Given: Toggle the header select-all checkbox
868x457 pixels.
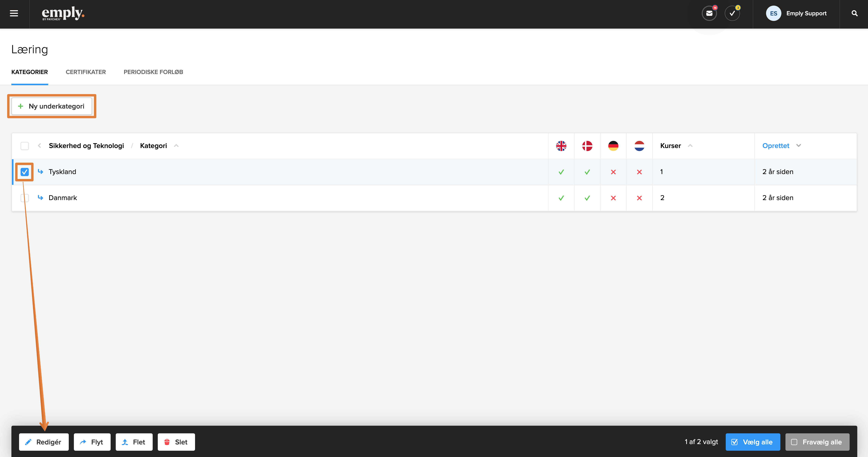Looking at the screenshot, I should pos(25,146).
